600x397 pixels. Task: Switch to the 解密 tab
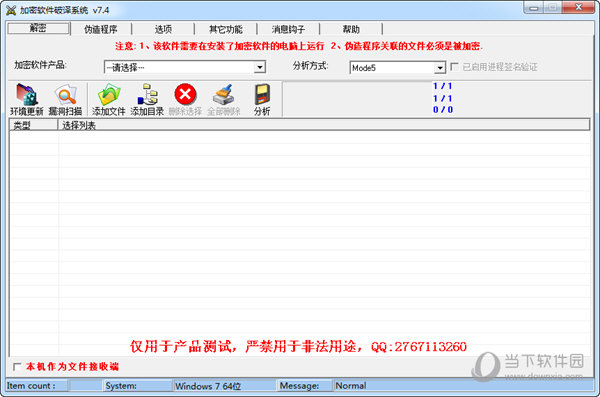(38, 28)
